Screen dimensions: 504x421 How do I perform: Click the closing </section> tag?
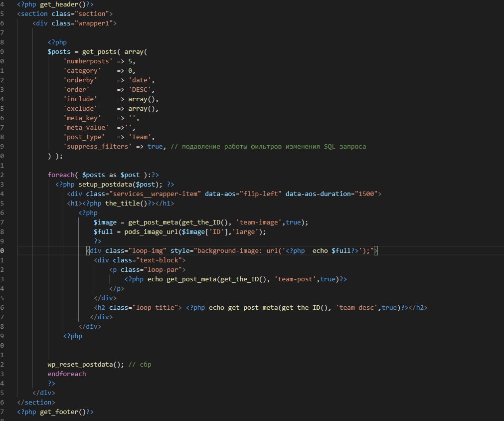point(36,403)
